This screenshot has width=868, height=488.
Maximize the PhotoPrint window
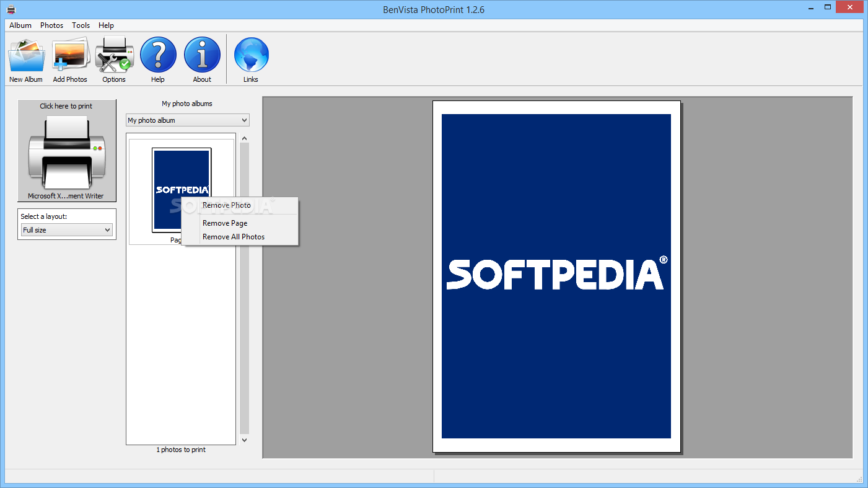tap(828, 7)
